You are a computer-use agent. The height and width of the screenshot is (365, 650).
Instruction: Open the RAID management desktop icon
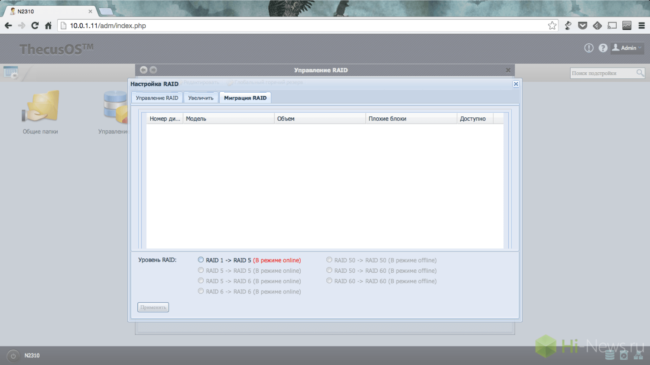[115, 112]
